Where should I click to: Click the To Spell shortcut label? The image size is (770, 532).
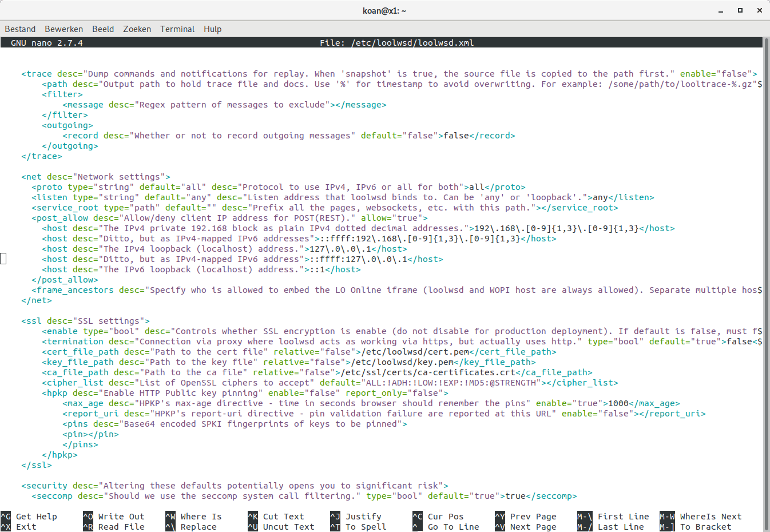366,527
